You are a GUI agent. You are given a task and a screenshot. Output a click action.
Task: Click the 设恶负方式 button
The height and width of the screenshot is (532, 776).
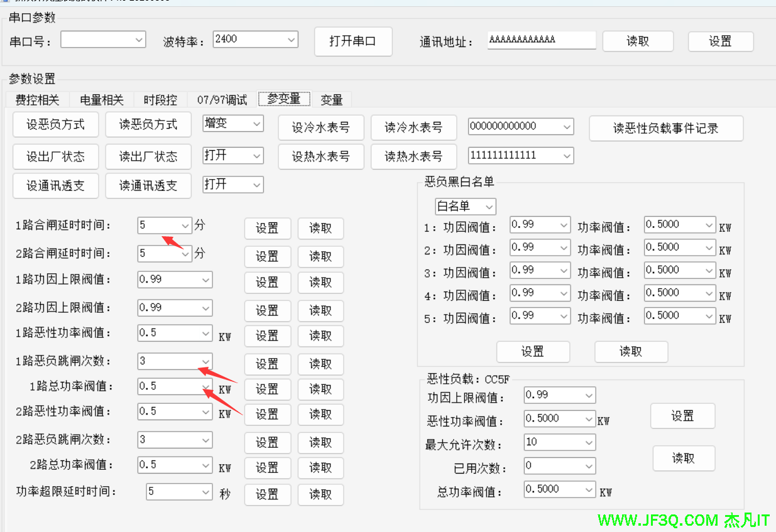coord(55,124)
